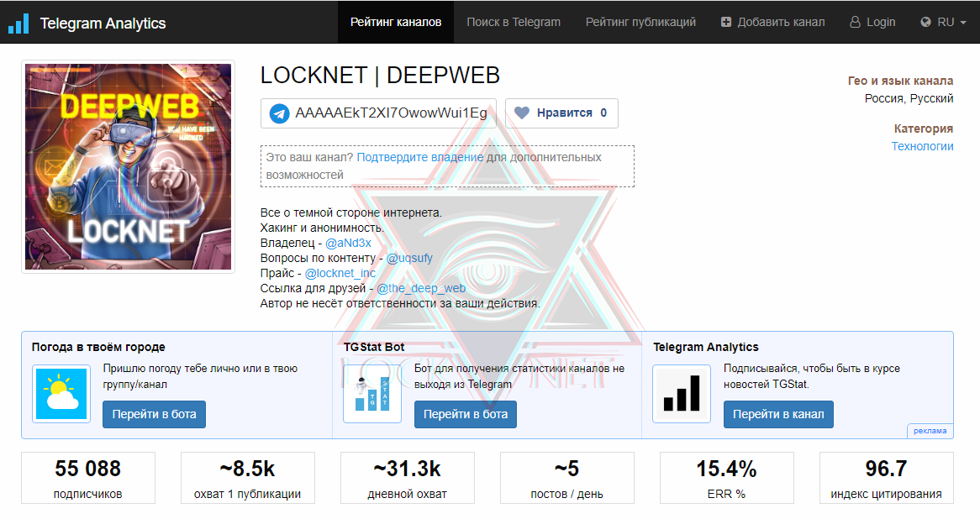Screen dimensions: 980x519
Task: Click the weather sun-and-cloud bot icon
Action: coord(61,394)
